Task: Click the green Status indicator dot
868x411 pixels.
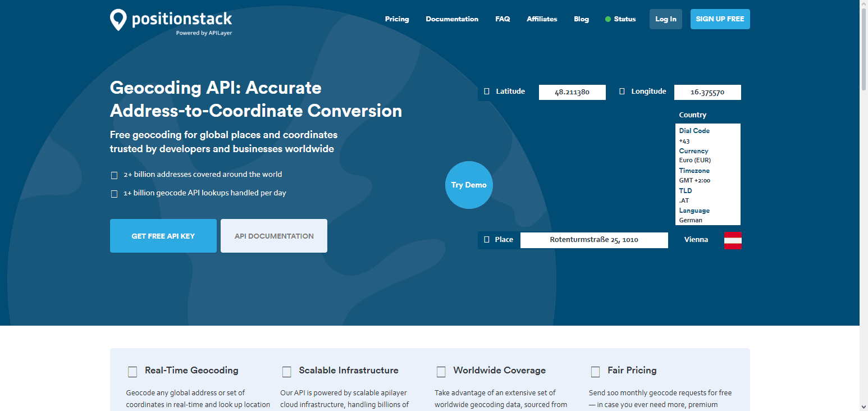Action: 608,19
